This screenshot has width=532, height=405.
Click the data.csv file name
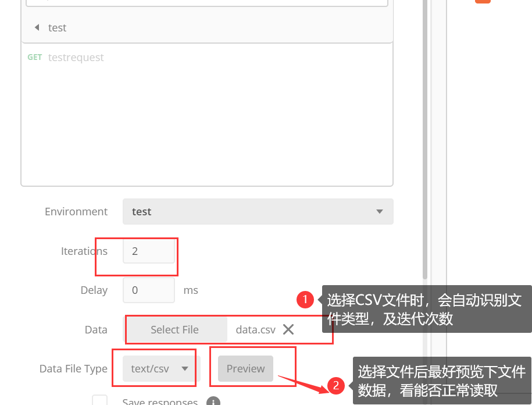255,329
